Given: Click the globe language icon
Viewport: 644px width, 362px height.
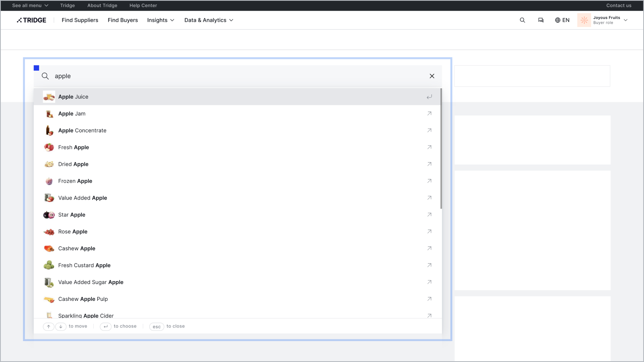Looking at the screenshot, I should (557, 20).
